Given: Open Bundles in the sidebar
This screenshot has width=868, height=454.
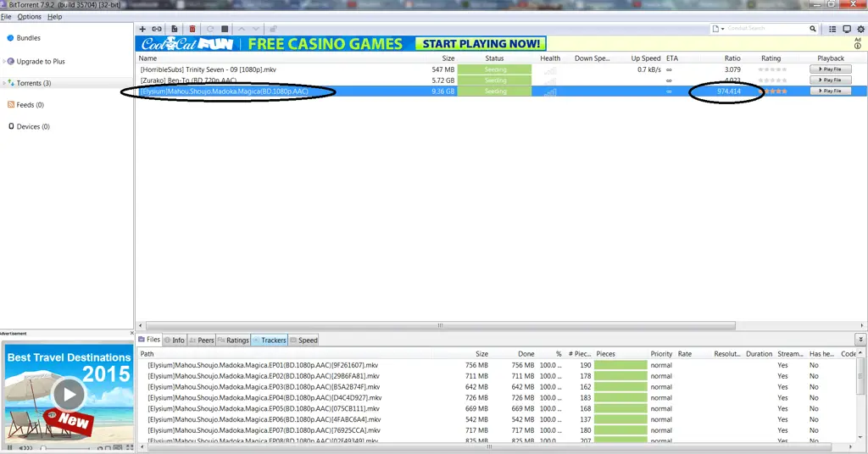Looking at the screenshot, I should (28, 38).
